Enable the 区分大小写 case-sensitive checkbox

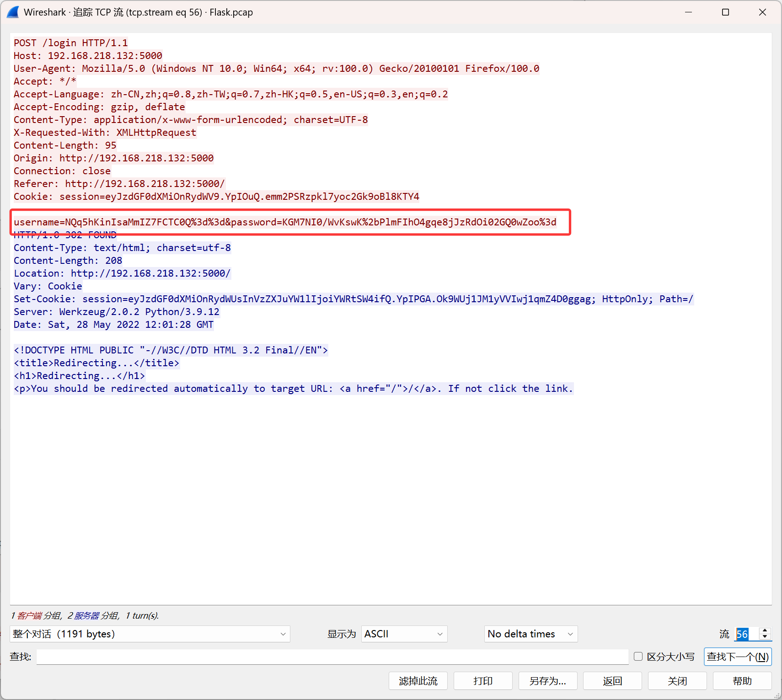tap(638, 657)
